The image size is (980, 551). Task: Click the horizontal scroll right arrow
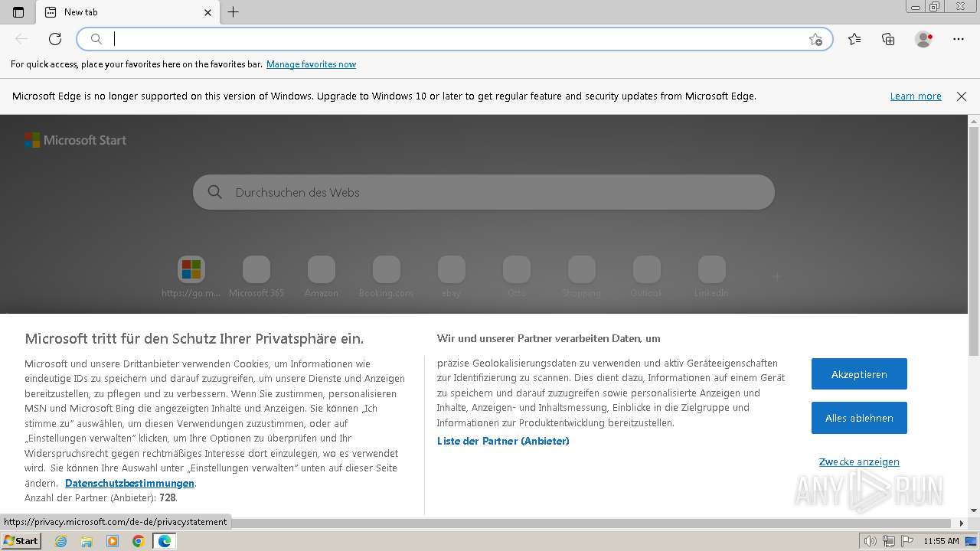(962, 523)
